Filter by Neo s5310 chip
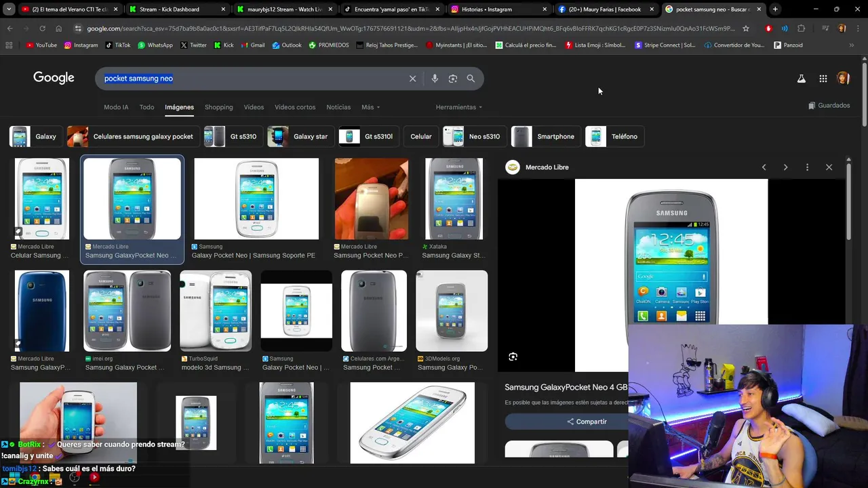 475,136
